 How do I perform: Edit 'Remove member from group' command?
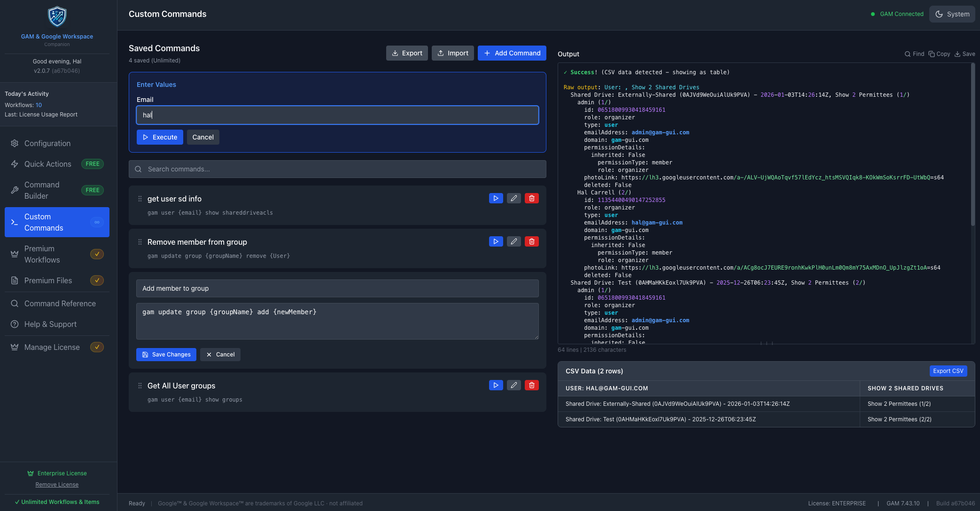pos(513,241)
